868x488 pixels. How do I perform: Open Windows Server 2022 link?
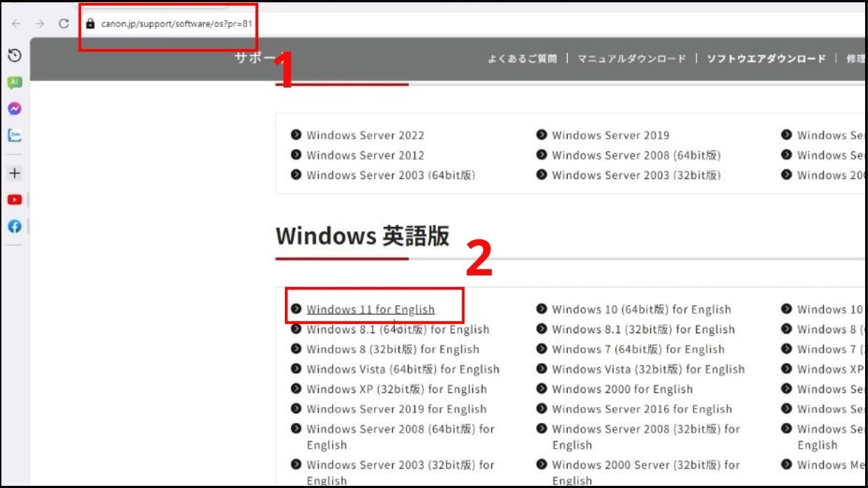(365, 135)
